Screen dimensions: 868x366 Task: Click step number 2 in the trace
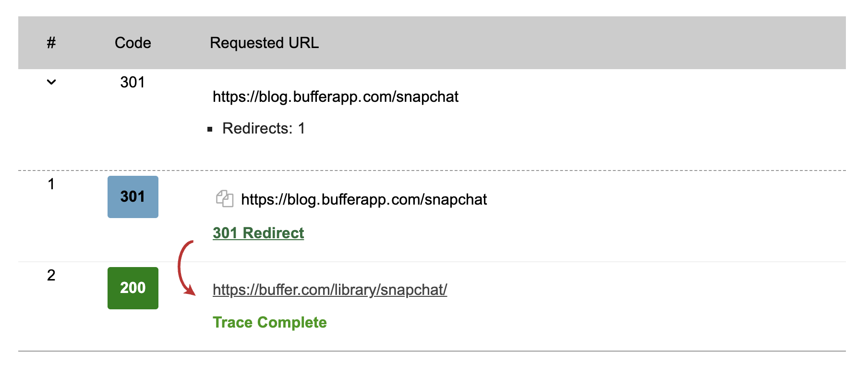click(x=51, y=275)
